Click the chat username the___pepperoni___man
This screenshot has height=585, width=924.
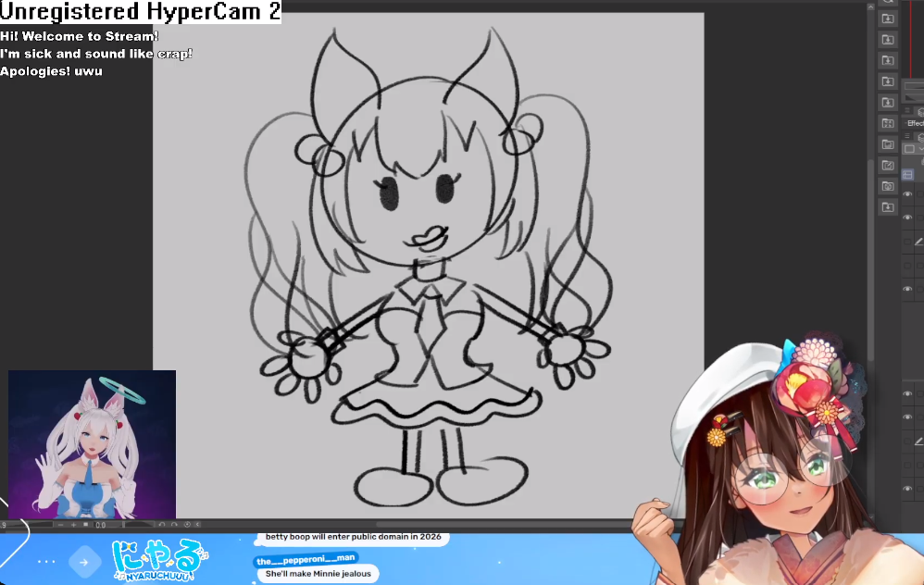point(306,559)
